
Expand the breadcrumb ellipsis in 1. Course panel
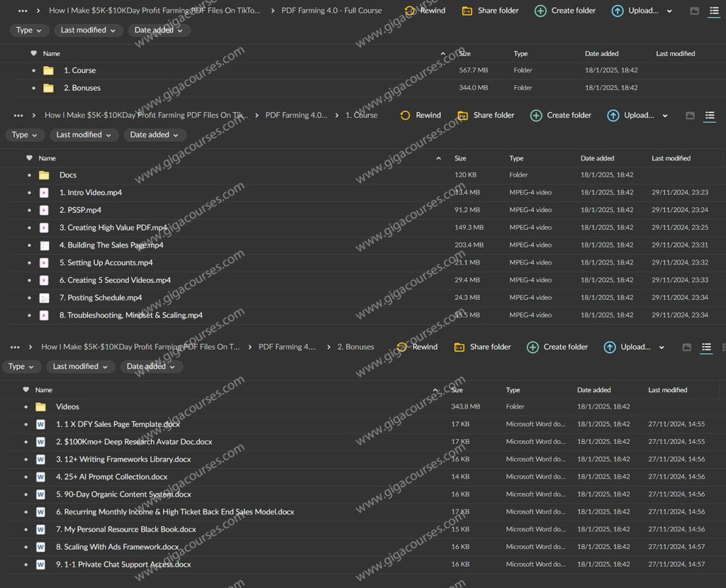pyautogui.click(x=18, y=116)
